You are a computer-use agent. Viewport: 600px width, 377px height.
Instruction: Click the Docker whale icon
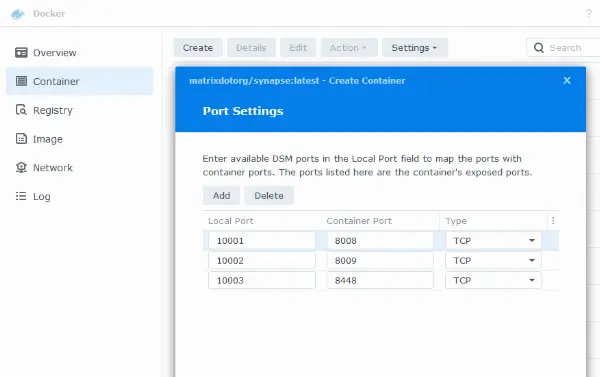(18, 14)
